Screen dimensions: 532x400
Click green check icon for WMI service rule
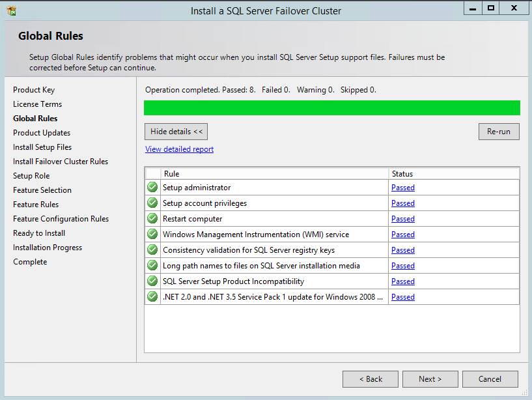152,235
